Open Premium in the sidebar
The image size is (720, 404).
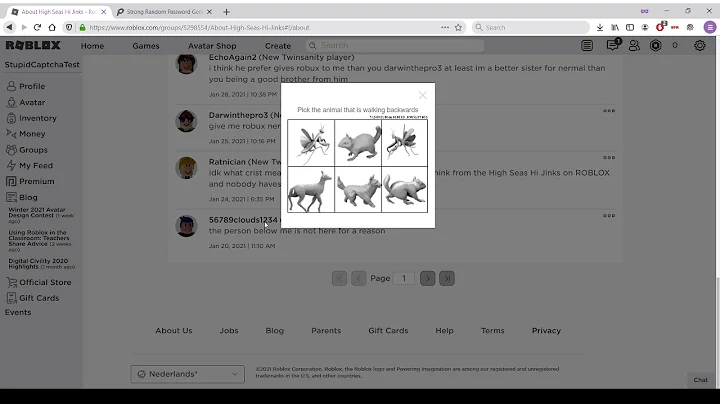coord(30,181)
